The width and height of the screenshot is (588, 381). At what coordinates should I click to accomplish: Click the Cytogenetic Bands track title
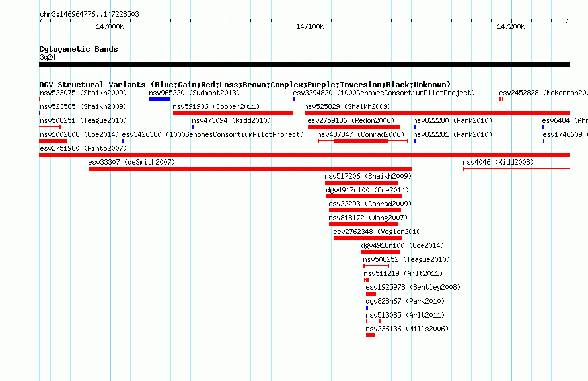79,49
